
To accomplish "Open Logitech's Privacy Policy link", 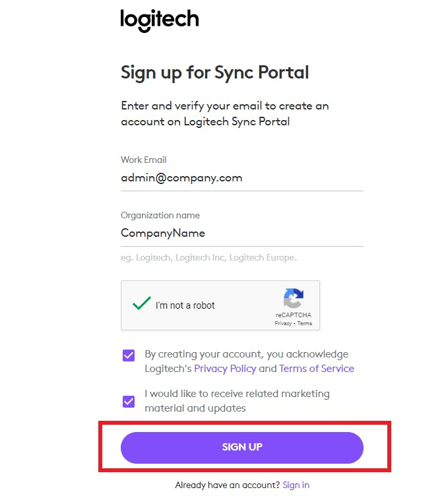I will pyautogui.click(x=225, y=369).
